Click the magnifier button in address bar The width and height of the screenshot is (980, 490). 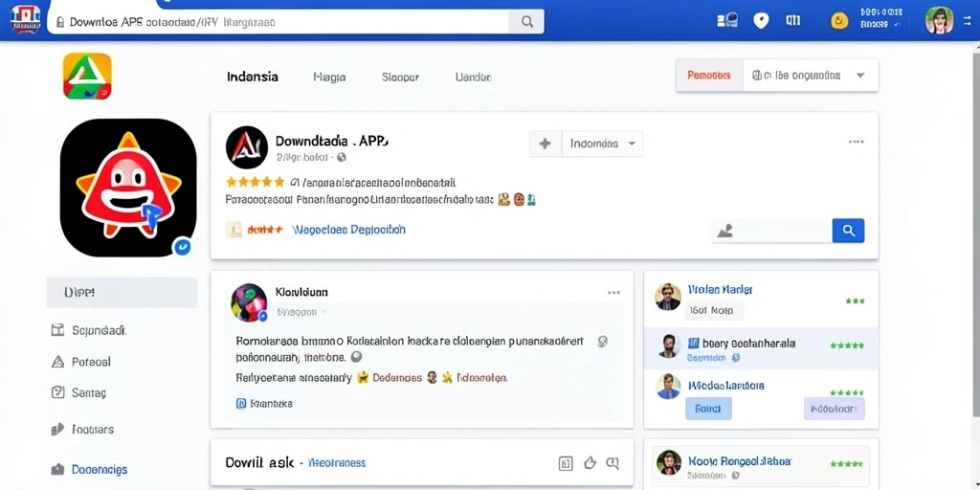pos(527,22)
